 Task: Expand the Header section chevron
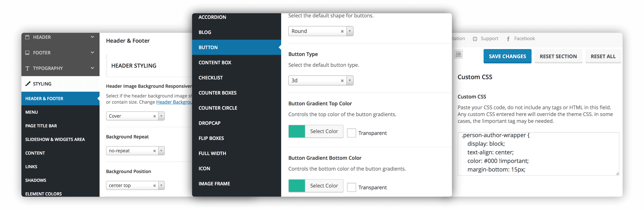(x=93, y=37)
